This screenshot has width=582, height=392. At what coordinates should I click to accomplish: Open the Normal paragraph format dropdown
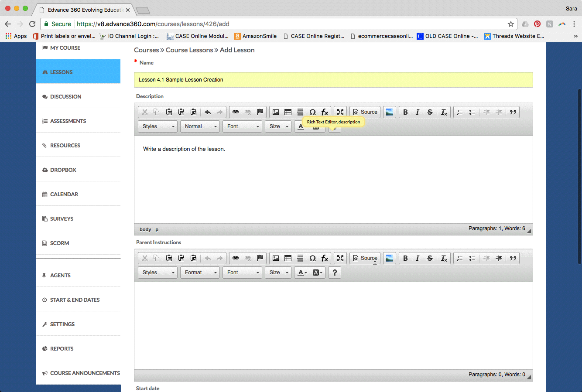[200, 126]
